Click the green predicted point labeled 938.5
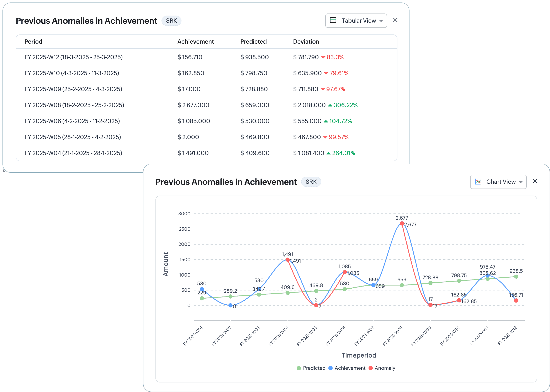The height and width of the screenshot is (392, 550). [x=516, y=277]
